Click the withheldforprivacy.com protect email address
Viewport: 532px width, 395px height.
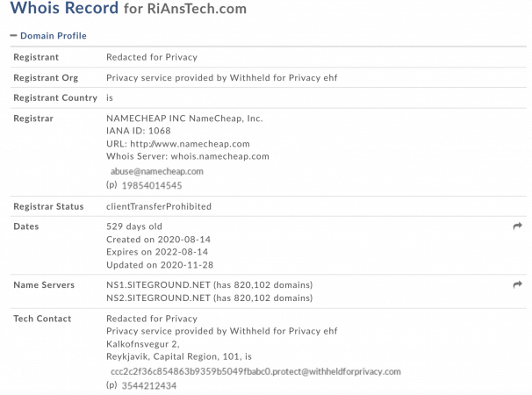255,371
